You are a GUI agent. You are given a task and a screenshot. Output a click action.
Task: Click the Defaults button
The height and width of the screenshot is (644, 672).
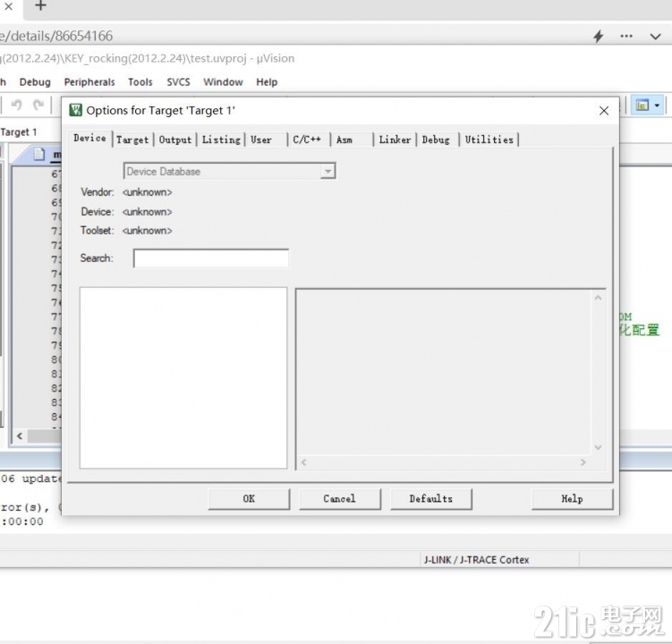(430, 499)
